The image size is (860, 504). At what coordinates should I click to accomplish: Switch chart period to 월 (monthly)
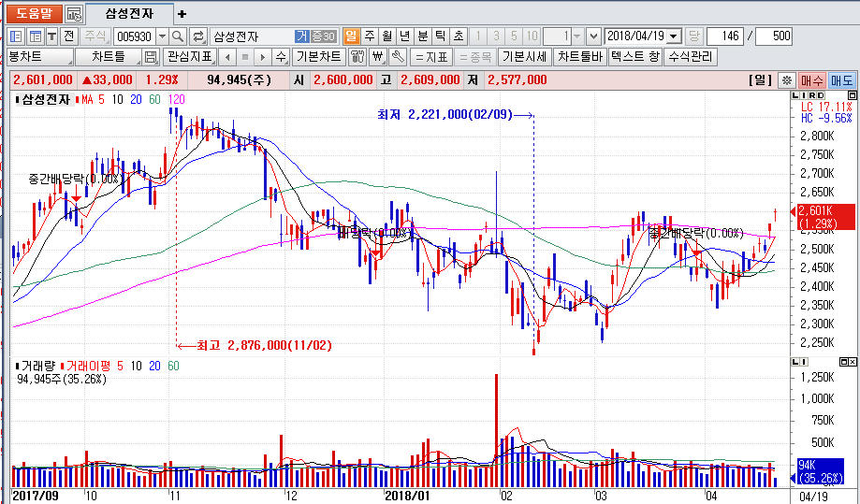386,36
